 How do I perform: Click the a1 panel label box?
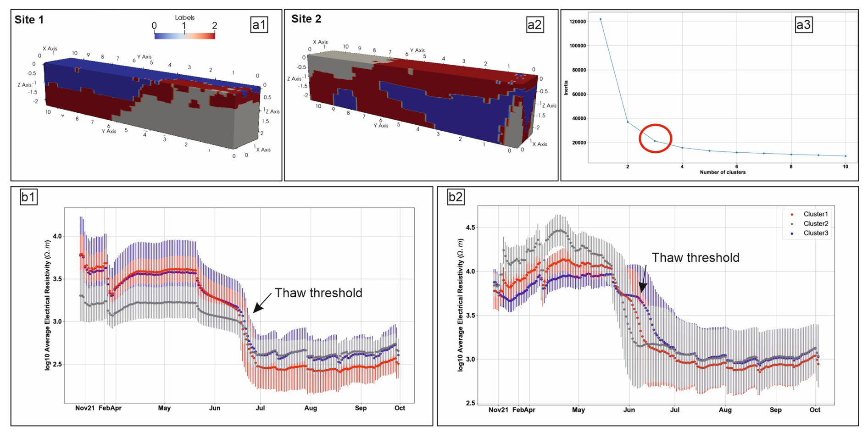pyautogui.click(x=259, y=25)
